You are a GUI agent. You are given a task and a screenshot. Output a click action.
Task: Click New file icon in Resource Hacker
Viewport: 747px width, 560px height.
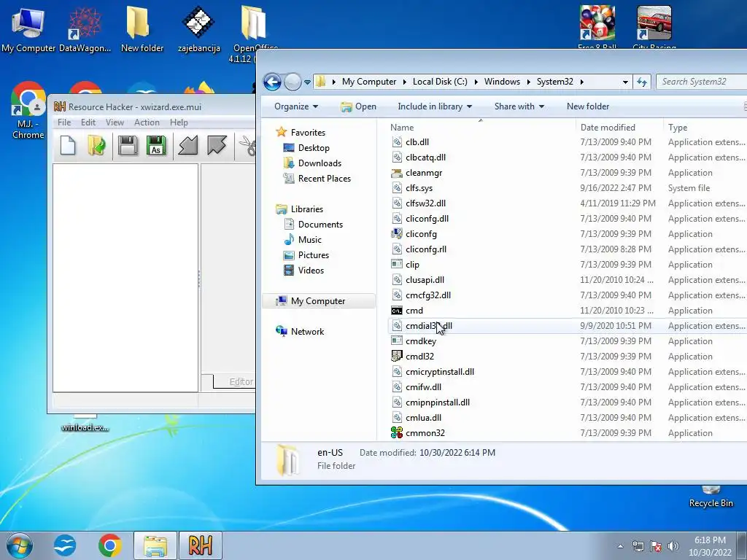tap(68, 145)
